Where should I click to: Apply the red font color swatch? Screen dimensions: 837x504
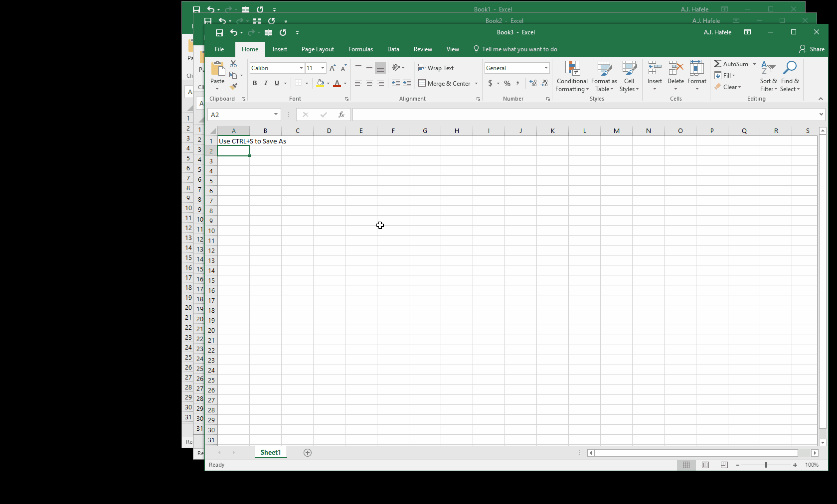[337, 83]
